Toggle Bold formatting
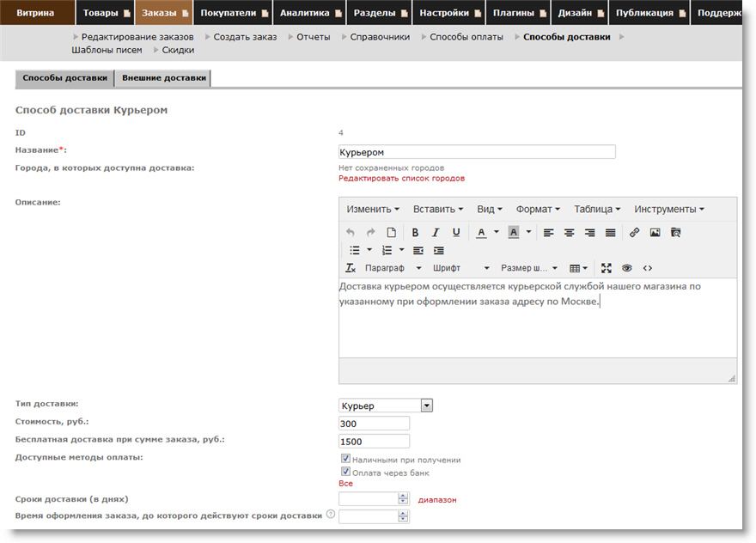 [415, 233]
